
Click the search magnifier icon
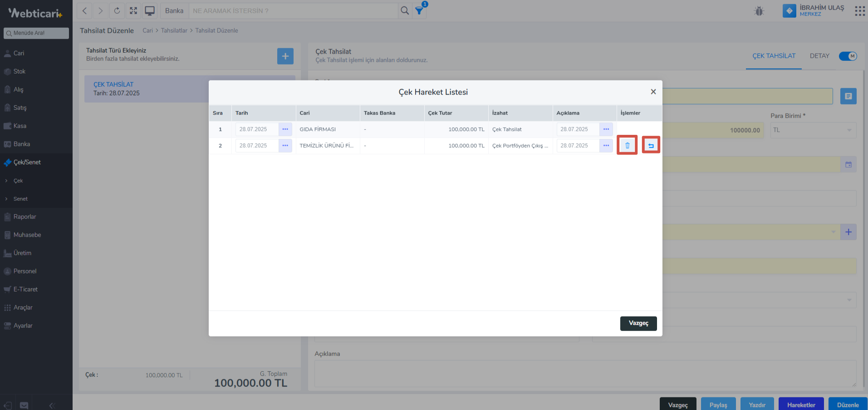click(405, 11)
